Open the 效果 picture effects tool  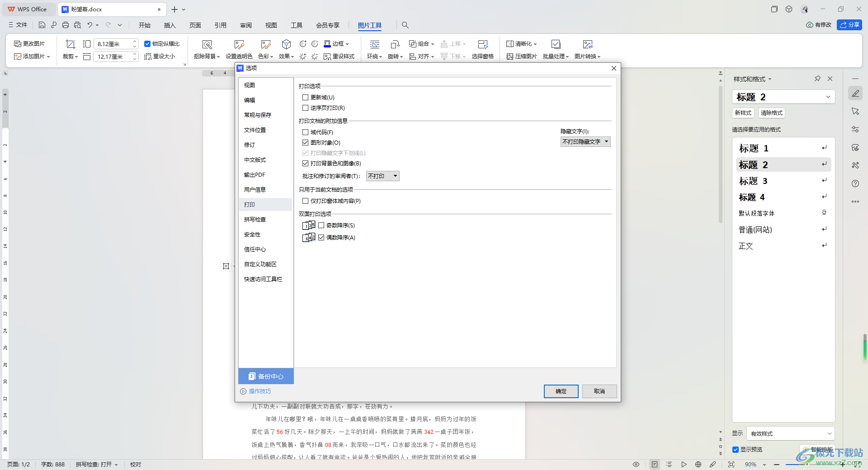(286, 50)
